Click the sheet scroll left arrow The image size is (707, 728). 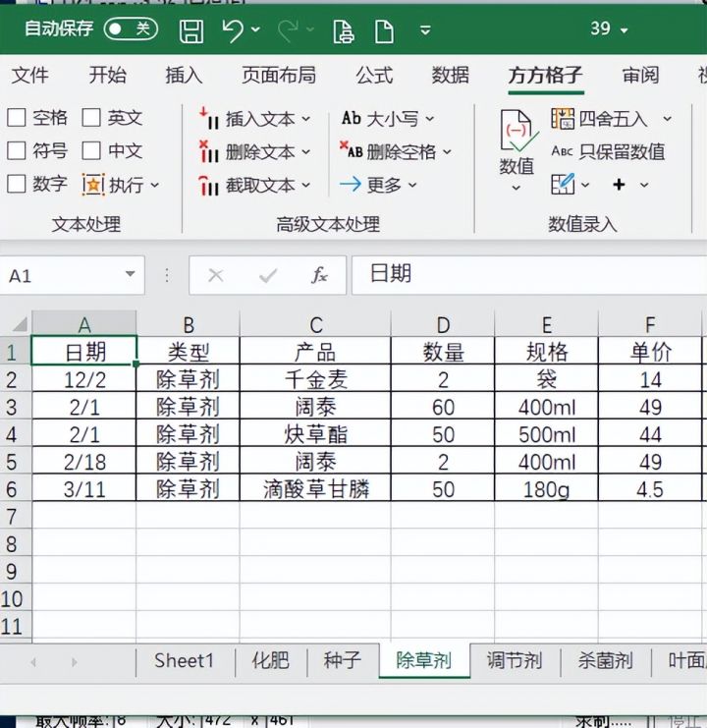point(33,662)
